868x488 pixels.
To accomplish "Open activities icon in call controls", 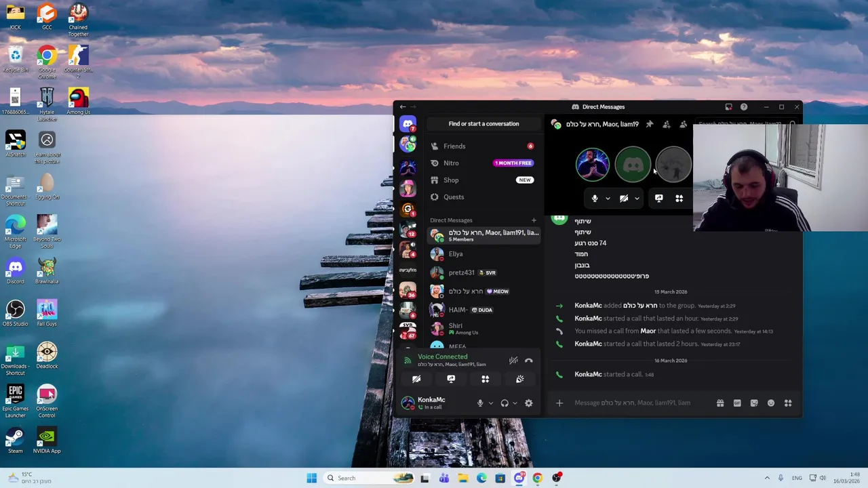I will [679, 198].
